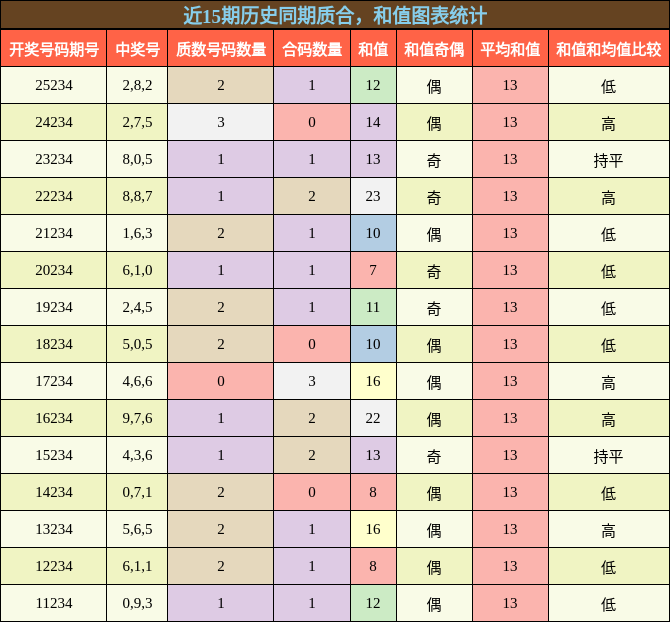670x622 pixels.
Task: Click the sum value 7 cell
Action: [373, 270]
